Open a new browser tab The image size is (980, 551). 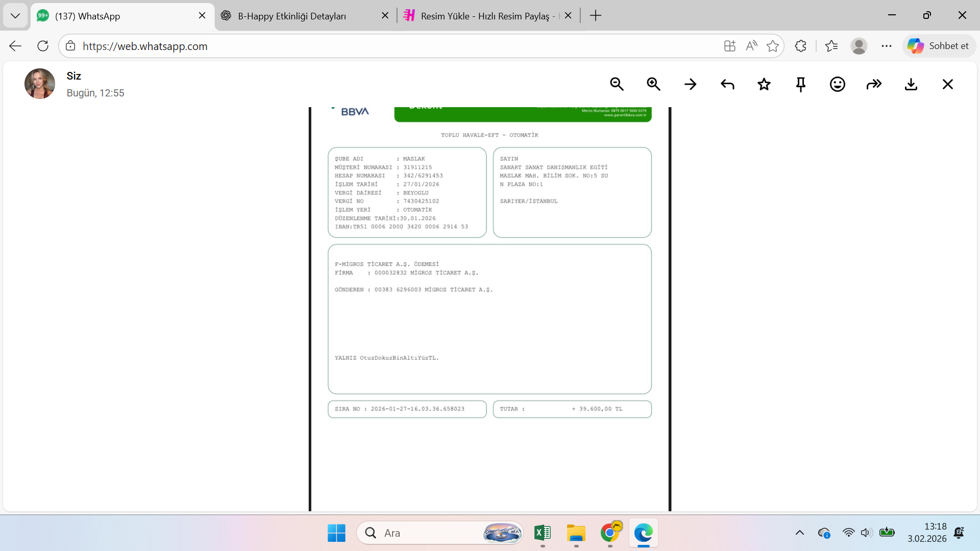596,16
